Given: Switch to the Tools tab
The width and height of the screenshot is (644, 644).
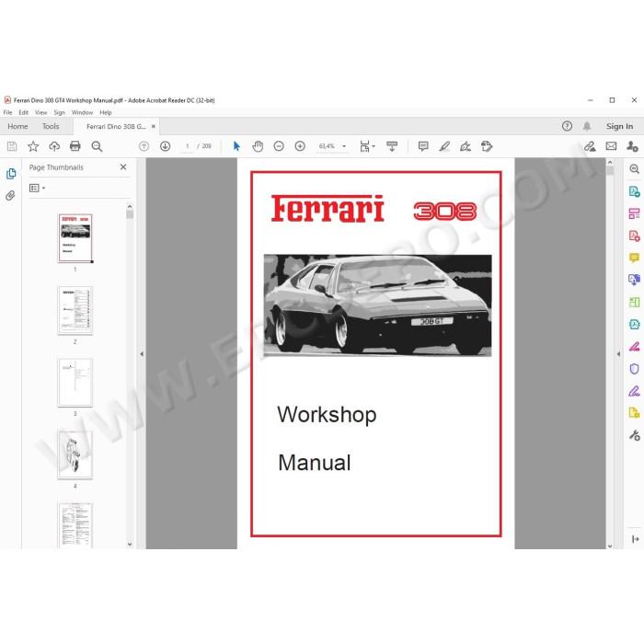Looking at the screenshot, I should (x=51, y=127).
